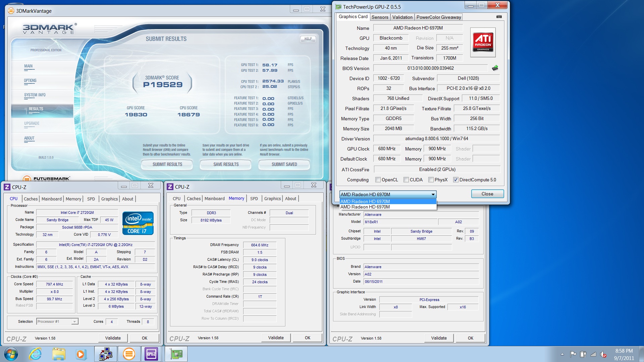Viewport: 644px width, 362px height.
Task: Open SPD tab in Memory CPU-Z window
Action: [x=254, y=198]
